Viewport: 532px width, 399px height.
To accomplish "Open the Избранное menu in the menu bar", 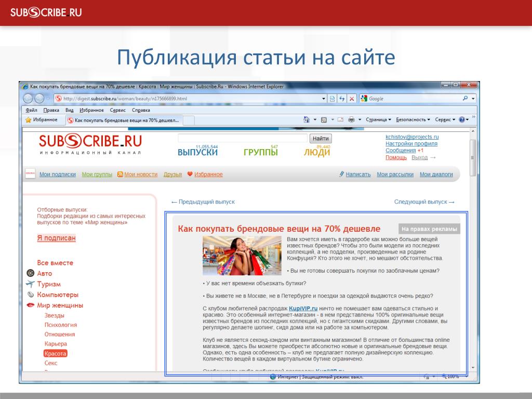I will 91,110.
